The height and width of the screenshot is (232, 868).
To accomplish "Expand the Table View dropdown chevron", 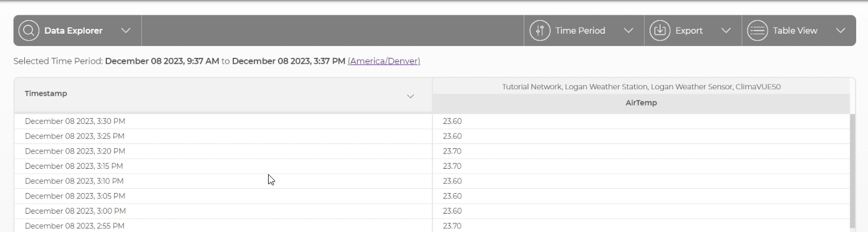I will coord(841,31).
